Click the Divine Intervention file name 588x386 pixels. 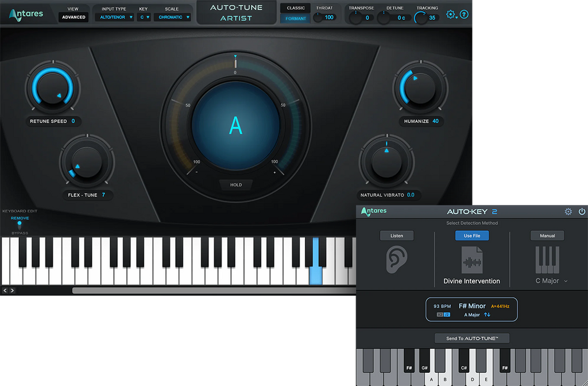(472, 281)
